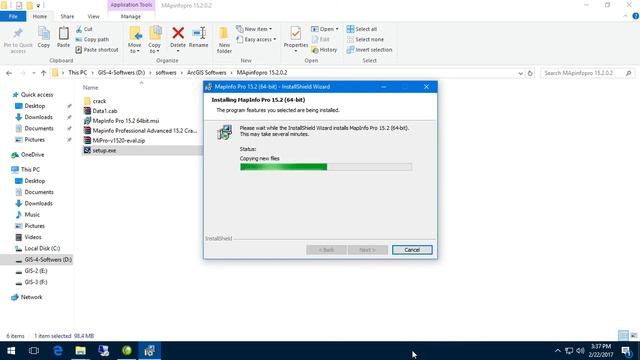640x360 pixels.
Task: Select the crack folder
Action: coord(99,101)
